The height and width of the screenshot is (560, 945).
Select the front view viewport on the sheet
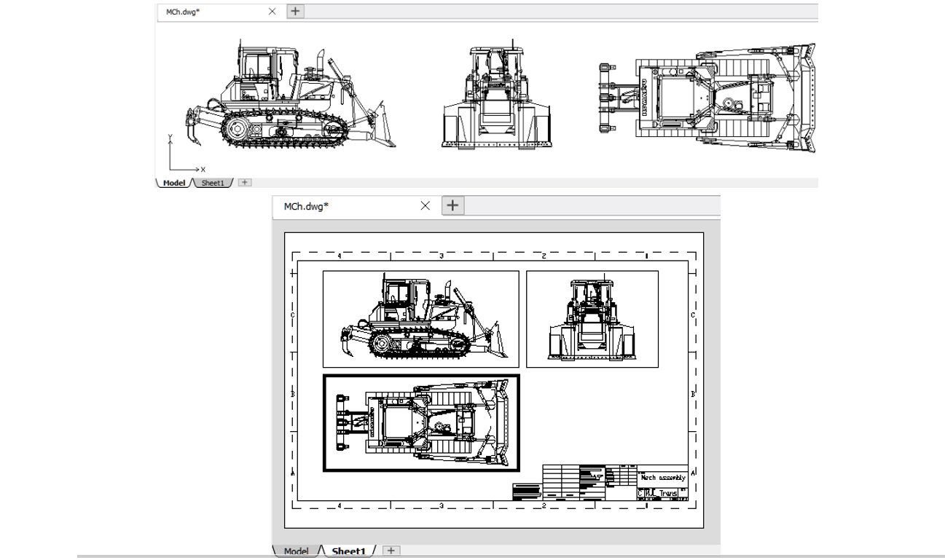pyautogui.click(x=592, y=319)
